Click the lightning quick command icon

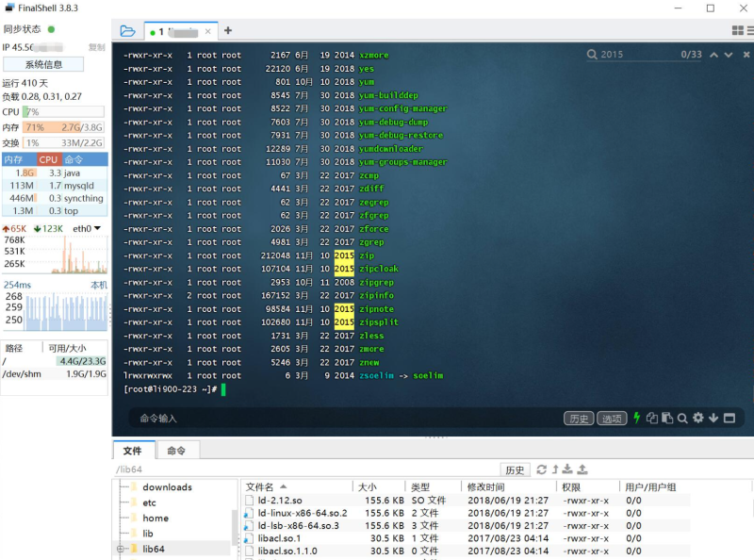637,418
